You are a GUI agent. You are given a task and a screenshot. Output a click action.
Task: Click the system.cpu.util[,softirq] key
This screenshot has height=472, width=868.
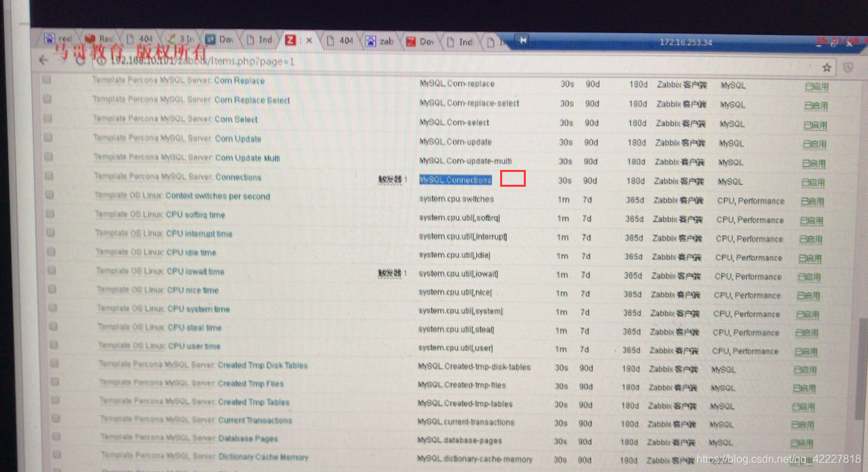pyautogui.click(x=460, y=218)
